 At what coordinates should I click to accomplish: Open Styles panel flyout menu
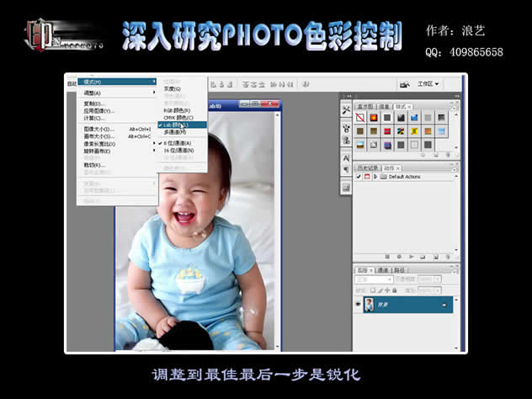click(x=454, y=107)
